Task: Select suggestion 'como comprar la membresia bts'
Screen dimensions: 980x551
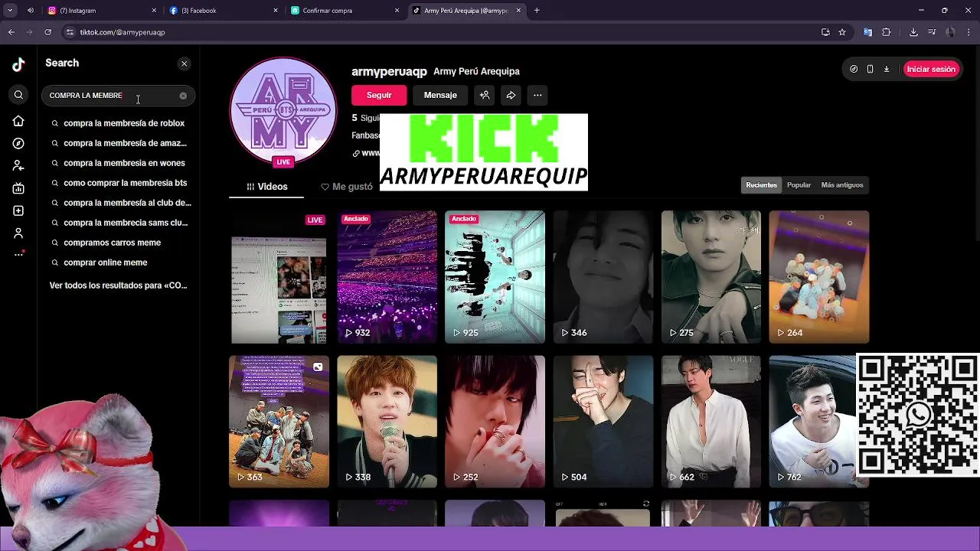Action: (x=118, y=183)
